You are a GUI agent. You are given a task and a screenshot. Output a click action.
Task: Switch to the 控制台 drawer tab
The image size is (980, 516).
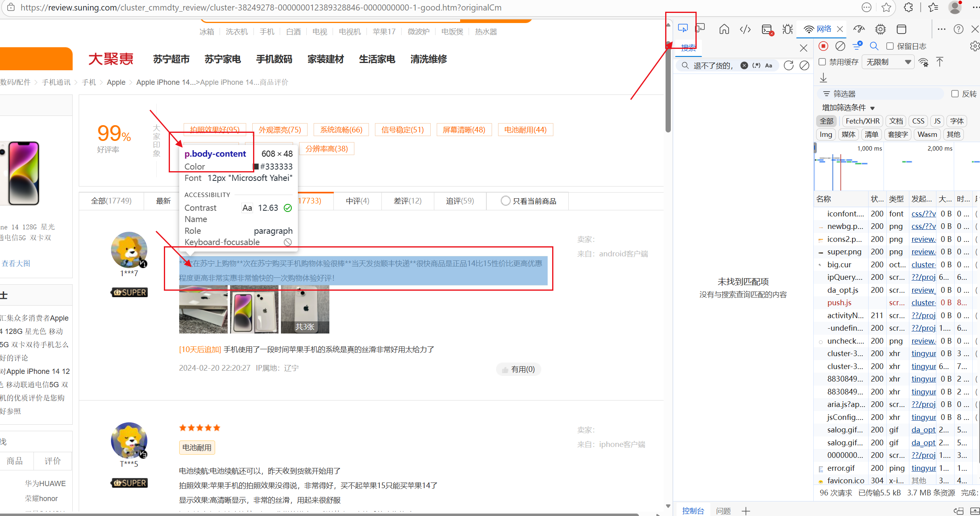click(x=693, y=511)
